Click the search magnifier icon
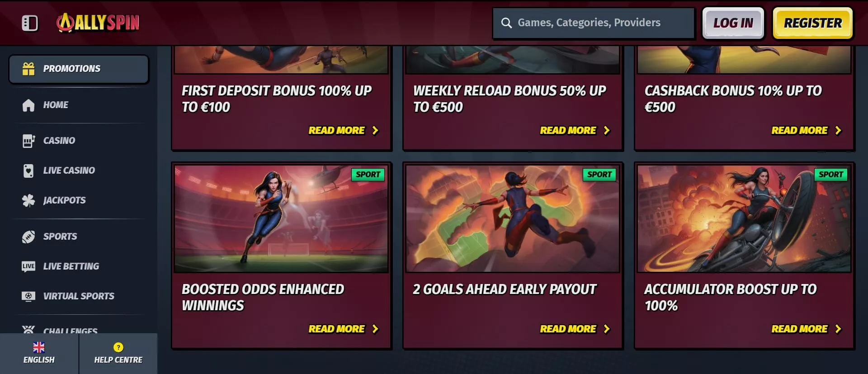Image resolution: width=868 pixels, height=374 pixels. point(506,23)
